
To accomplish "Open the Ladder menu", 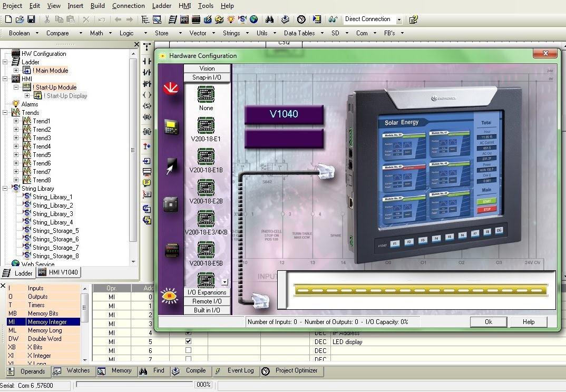I will 162,6.
